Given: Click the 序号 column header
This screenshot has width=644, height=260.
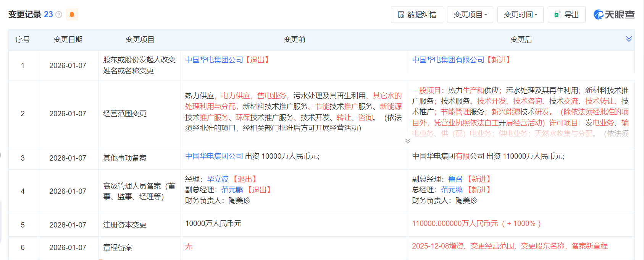Looking at the screenshot, I should click(23, 39).
